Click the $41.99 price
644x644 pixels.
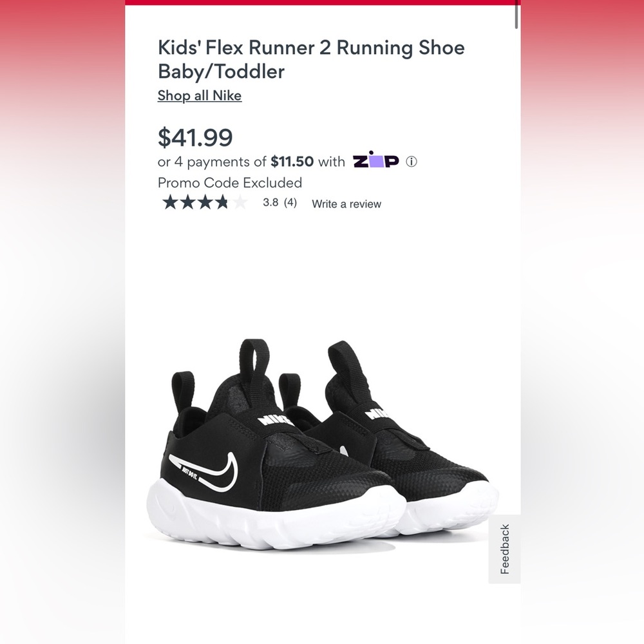coord(196,137)
